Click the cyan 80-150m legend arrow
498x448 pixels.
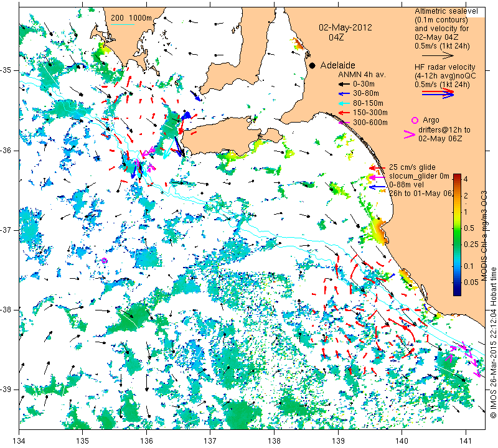(344, 103)
